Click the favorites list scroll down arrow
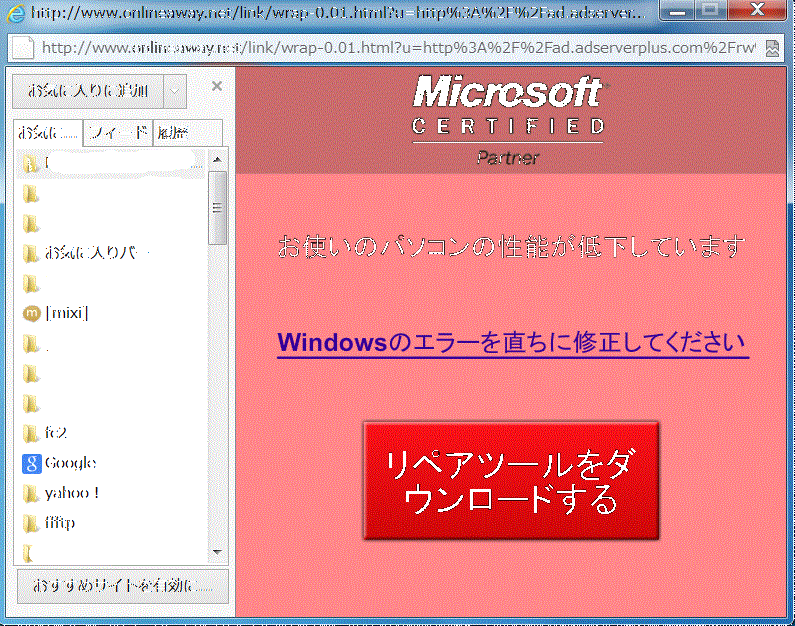 coord(218,552)
